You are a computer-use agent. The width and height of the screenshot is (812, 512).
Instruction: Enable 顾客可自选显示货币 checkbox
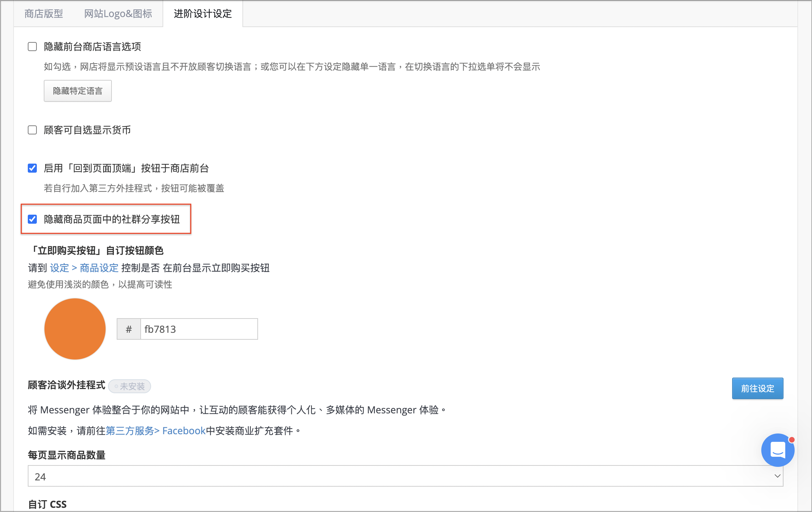click(x=32, y=130)
